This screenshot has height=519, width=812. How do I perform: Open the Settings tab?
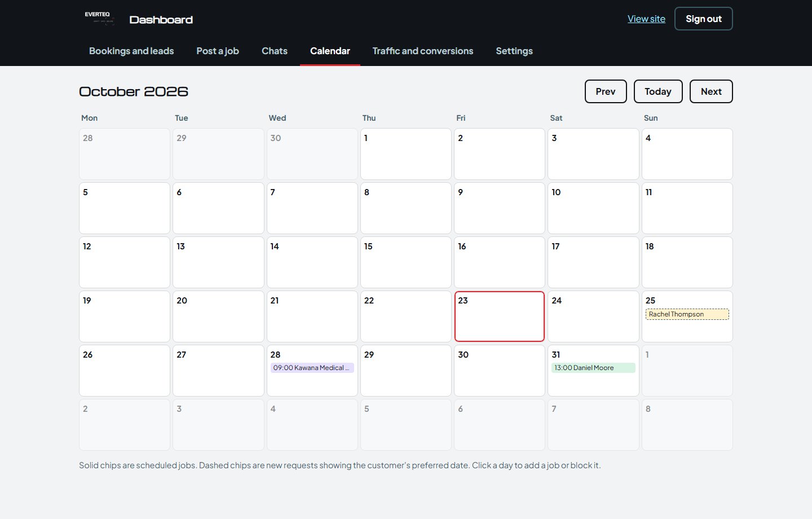tap(514, 51)
